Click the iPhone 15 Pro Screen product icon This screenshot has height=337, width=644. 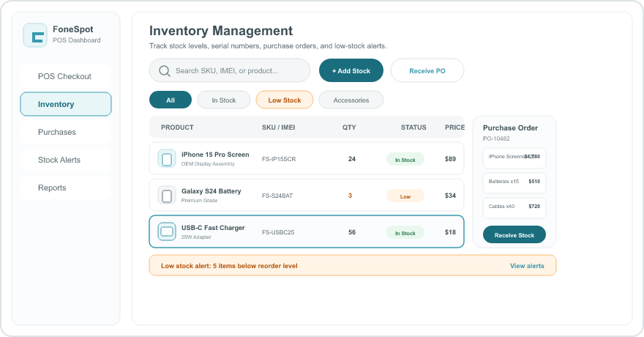[x=167, y=159]
